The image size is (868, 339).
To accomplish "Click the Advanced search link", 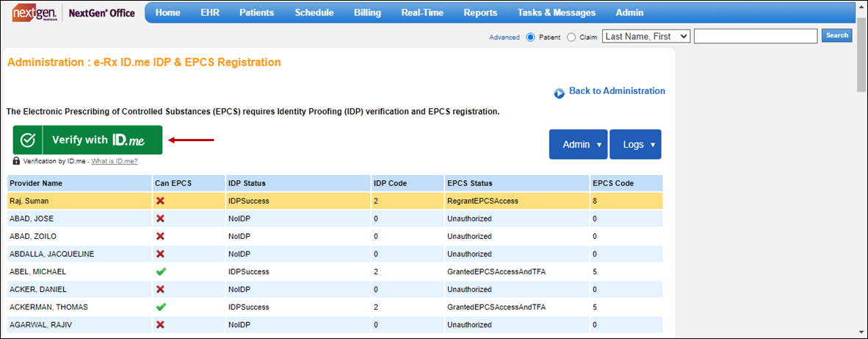I will (504, 37).
